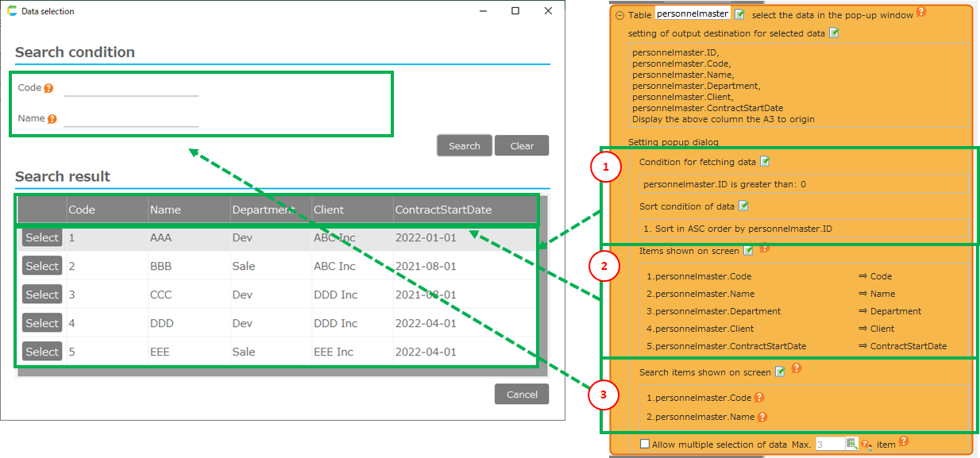The height and width of the screenshot is (458, 980).
Task: Click the Max. item count field
Action: click(829, 445)
